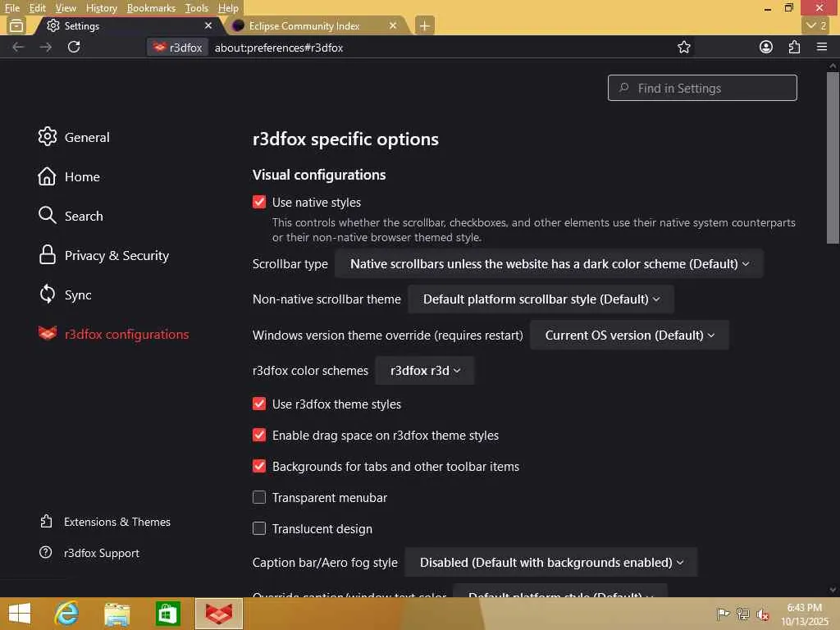Uncheck Use r3dfox theme styles
The height and width of the screenshot is (630, 840).
259,404
